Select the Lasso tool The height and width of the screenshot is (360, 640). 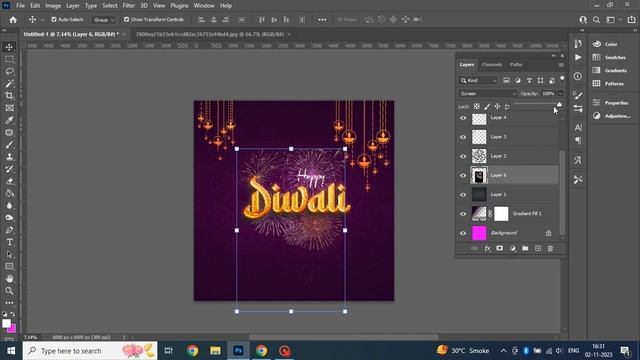9,71
